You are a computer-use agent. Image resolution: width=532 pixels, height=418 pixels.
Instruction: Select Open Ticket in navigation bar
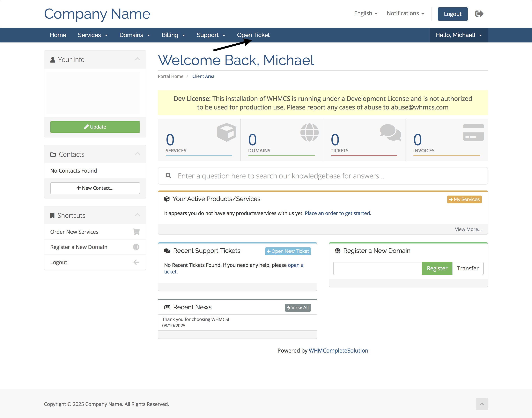pyautogui.click(x=253, y=35)
